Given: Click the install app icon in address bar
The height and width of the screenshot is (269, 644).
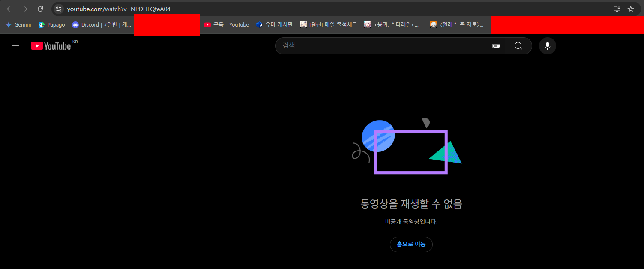Looking at the screenshot, I should click(x=617, y=9).
